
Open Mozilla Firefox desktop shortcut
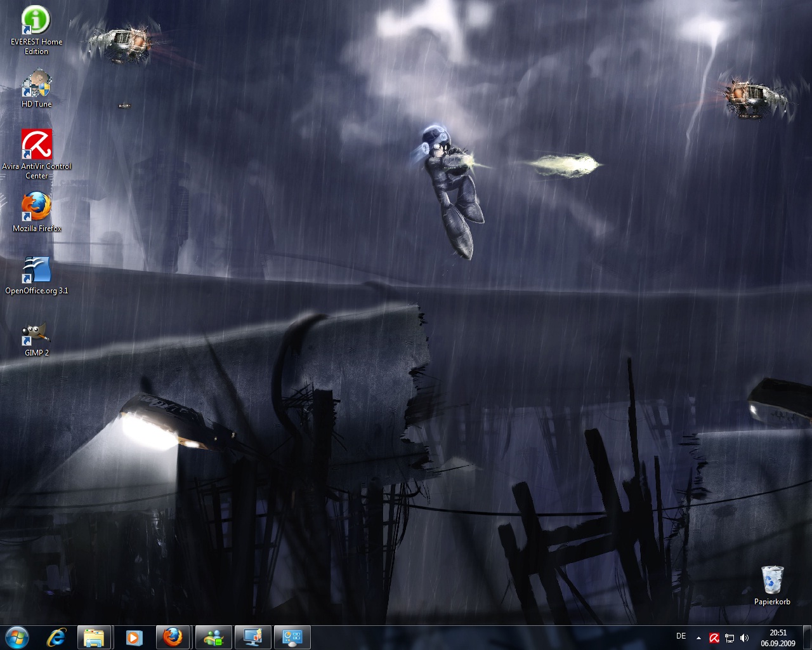(x=36, y=207)
